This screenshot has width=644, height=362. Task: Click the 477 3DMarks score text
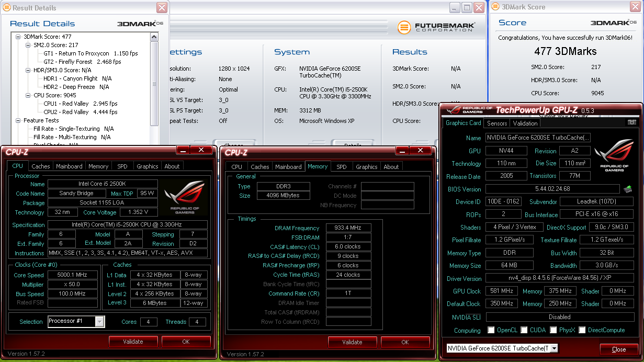tap(565, 51)
